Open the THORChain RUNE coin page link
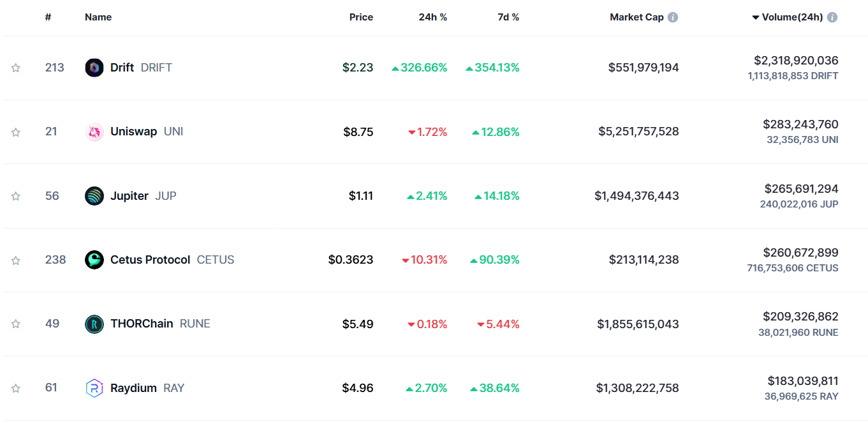Image resolution: width=868 pixels, height=422 pixels. click(142, 324)
